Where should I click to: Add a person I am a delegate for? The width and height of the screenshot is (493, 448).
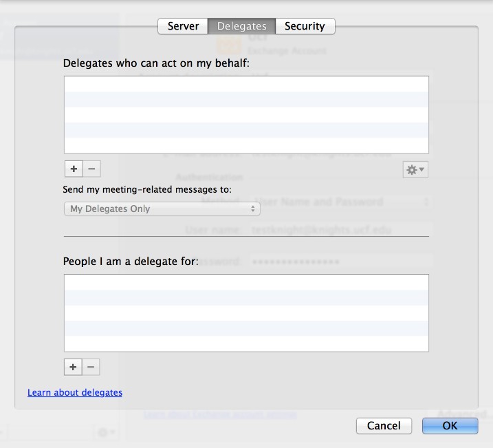[x=73, y=367]
